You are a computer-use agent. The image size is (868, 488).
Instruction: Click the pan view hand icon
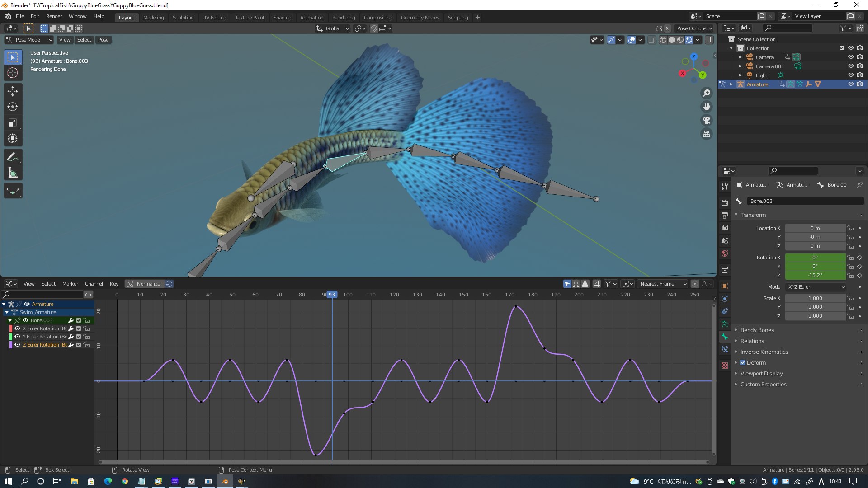(706, 107)
